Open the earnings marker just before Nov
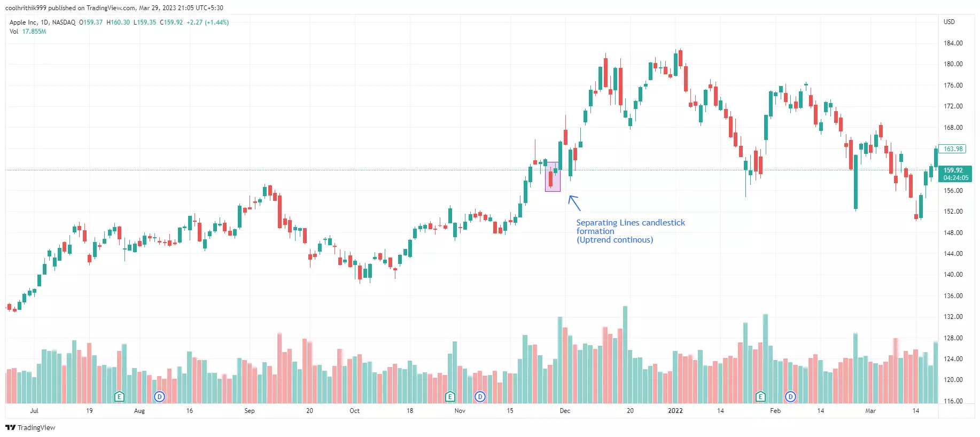The height and width of the screenshot is (437, 980). pos(450,396)
